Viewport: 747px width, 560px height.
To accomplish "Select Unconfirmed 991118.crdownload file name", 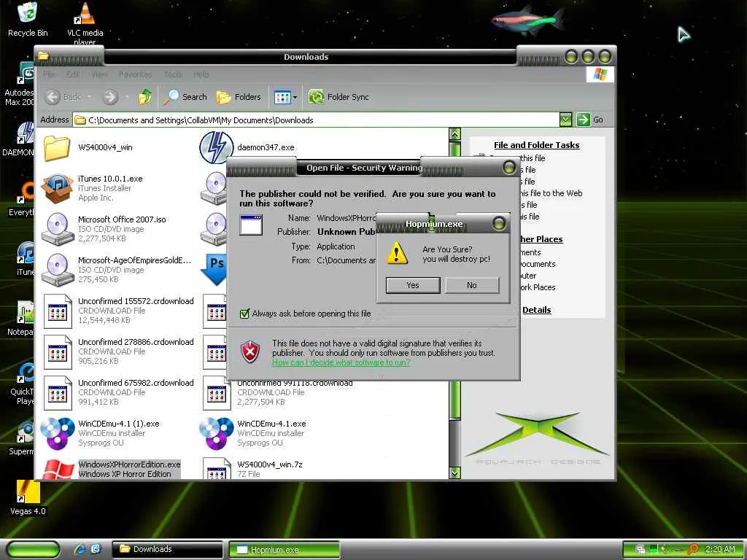I will point(295,383).
